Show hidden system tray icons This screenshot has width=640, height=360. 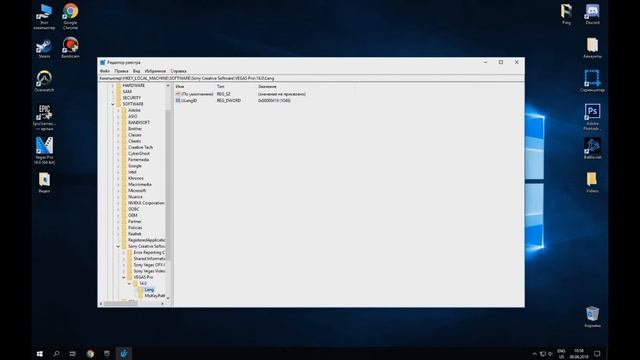click(534, 353)
